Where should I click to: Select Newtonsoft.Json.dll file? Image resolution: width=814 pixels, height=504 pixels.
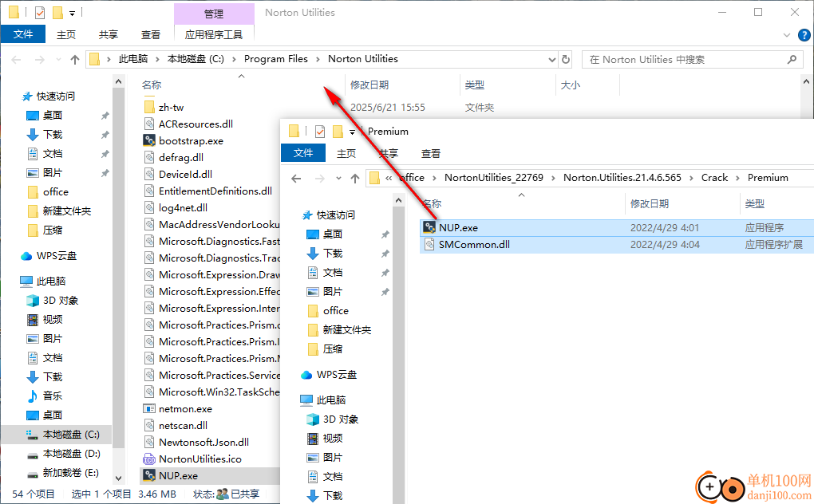pyautogui.click(x=203, y=442)
